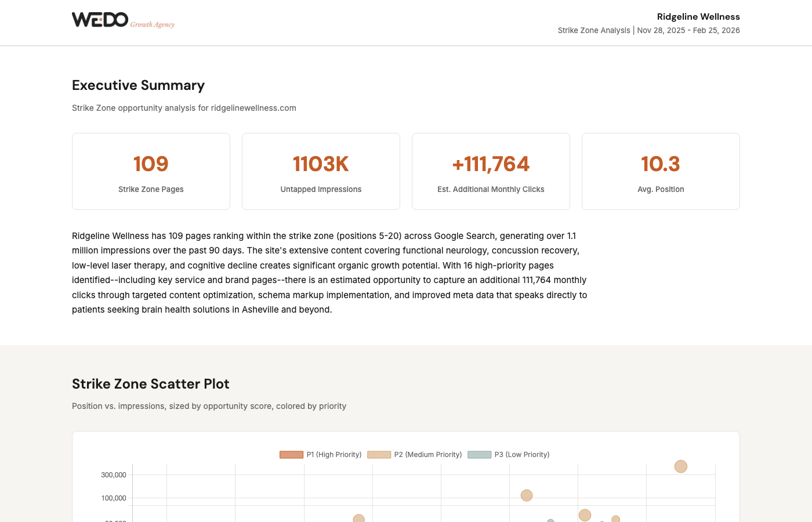
Task: Click the Strike Zone Scatter Plot heading
Action: tap(150, 384)
